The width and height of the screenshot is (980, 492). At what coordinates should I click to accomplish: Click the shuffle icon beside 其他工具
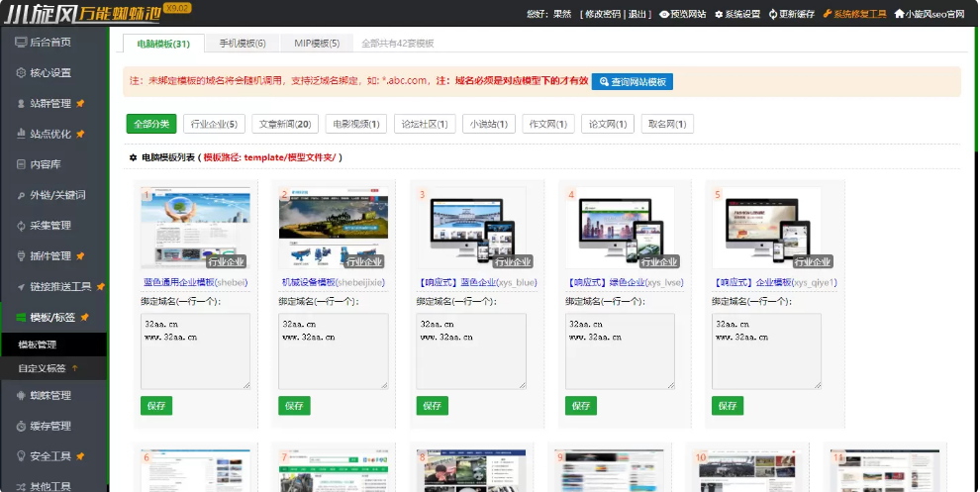[x=21, y=486]
